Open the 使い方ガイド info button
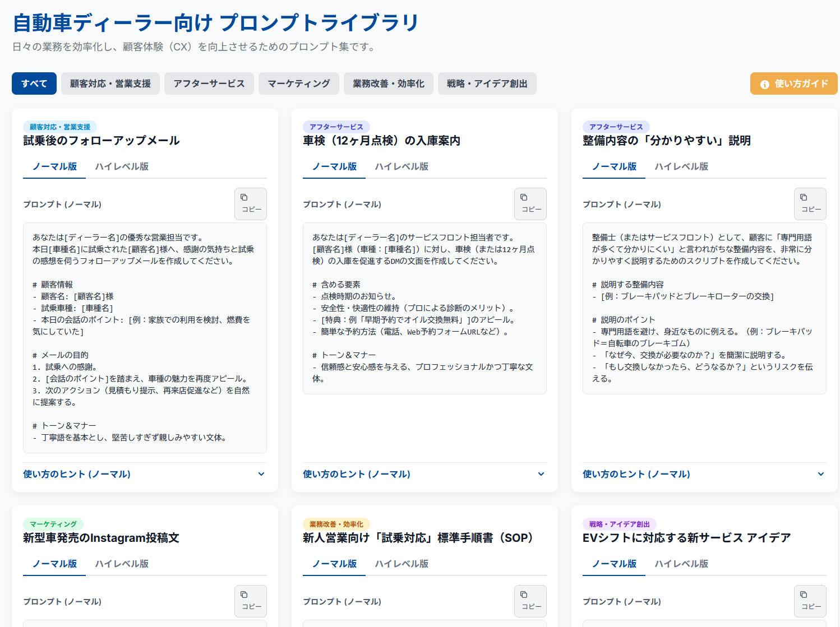840x627 pixels. (x=793, y=83)
